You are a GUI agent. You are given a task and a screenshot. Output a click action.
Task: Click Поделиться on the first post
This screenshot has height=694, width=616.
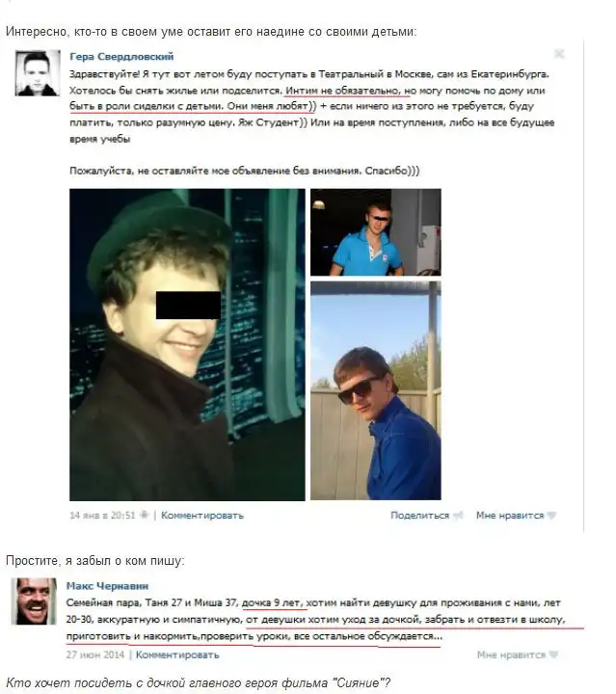[x=419, y=515]
